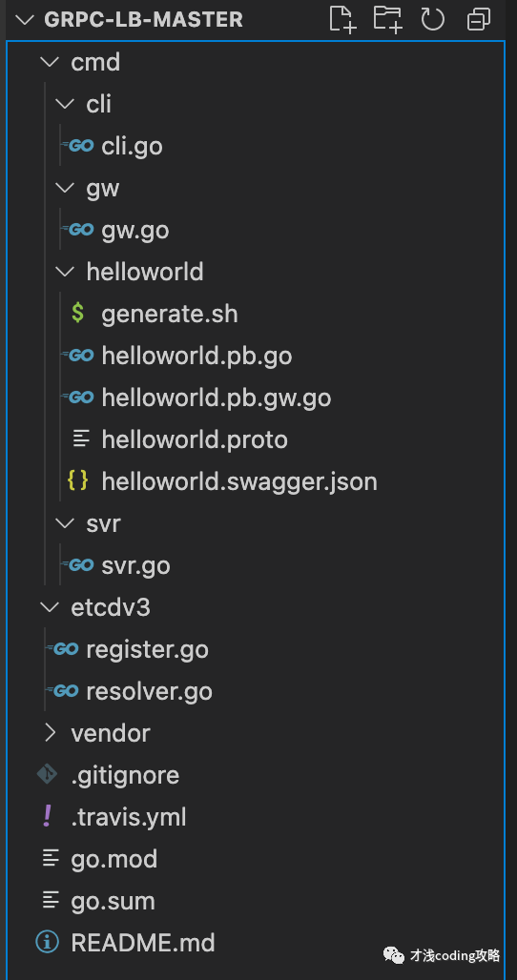Click the GRPC-LB-MASTER header title
The image size is (517, 980).
[143, 19]
